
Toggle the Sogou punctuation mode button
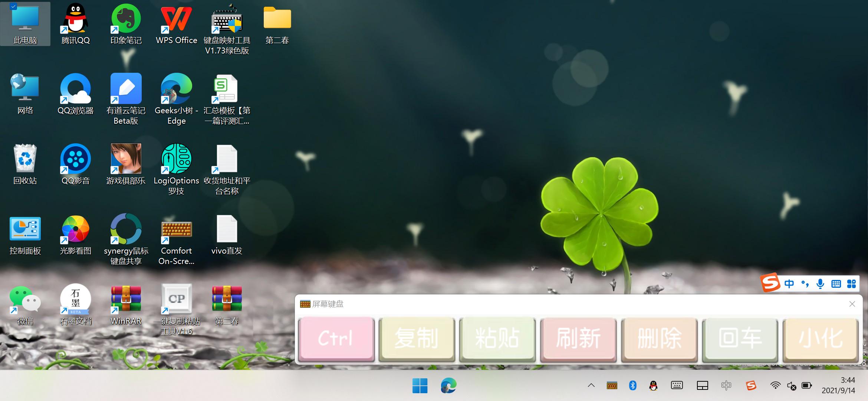coord(805,284)
